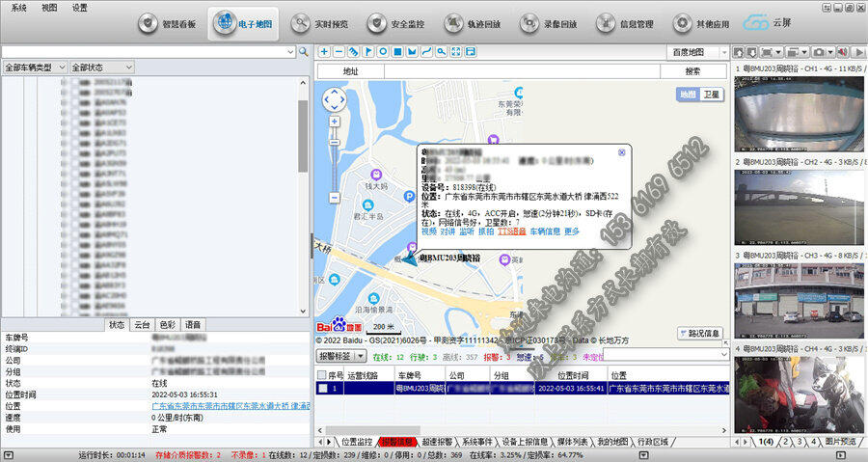The height and width of the screenshot is (462, 868).
Task: Click the save icon in map toolbar
Action: 470,51
